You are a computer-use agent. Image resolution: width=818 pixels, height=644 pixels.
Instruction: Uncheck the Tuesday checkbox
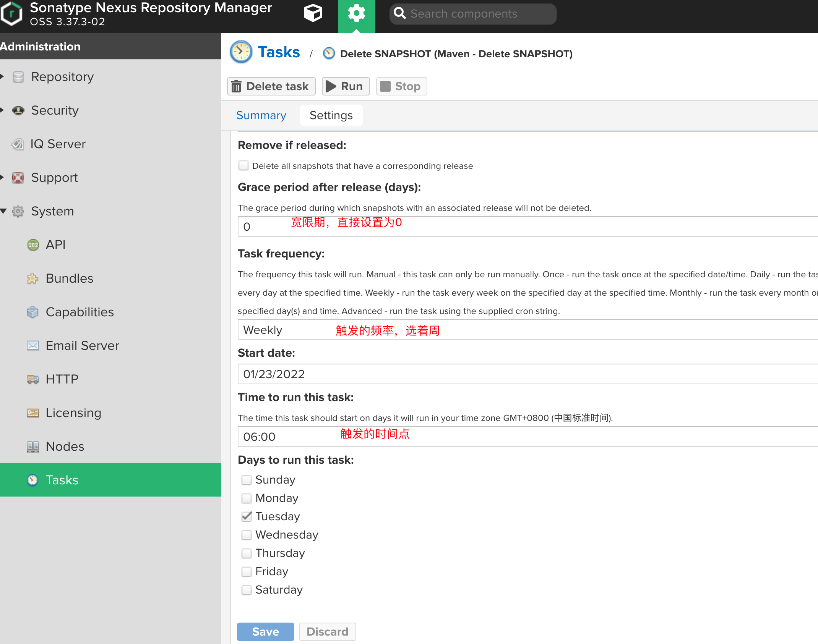click(247, 517)
